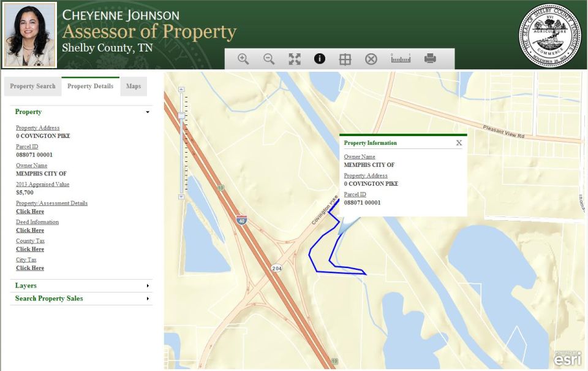588x371 pixels.
Task: Switch to the Property Details tab
Action: [x=91, y=86]
